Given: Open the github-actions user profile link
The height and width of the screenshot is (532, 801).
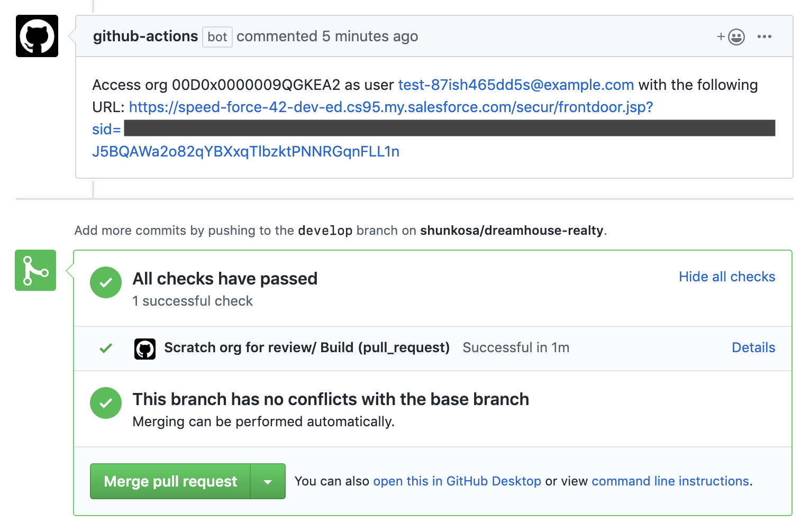Looking at the screenshot, I should point(145,36).
